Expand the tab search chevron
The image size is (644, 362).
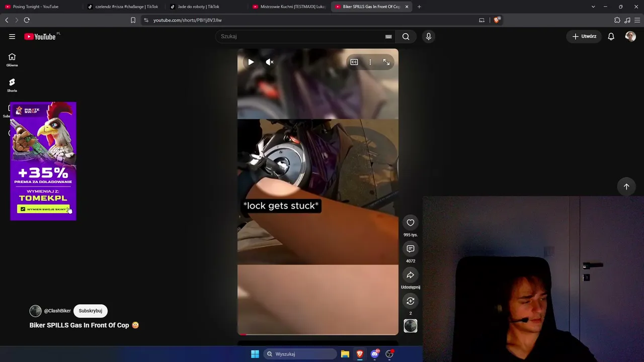tap(593, 7)
